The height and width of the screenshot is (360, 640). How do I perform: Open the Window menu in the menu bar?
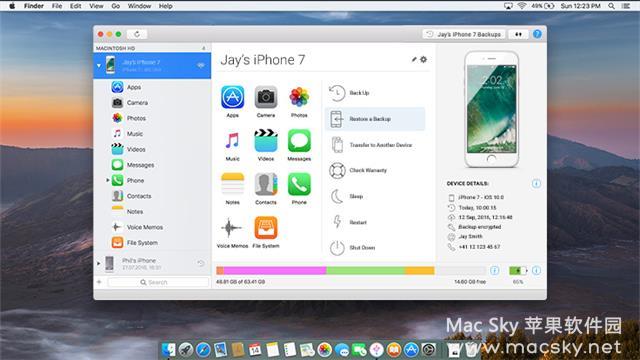139,6
